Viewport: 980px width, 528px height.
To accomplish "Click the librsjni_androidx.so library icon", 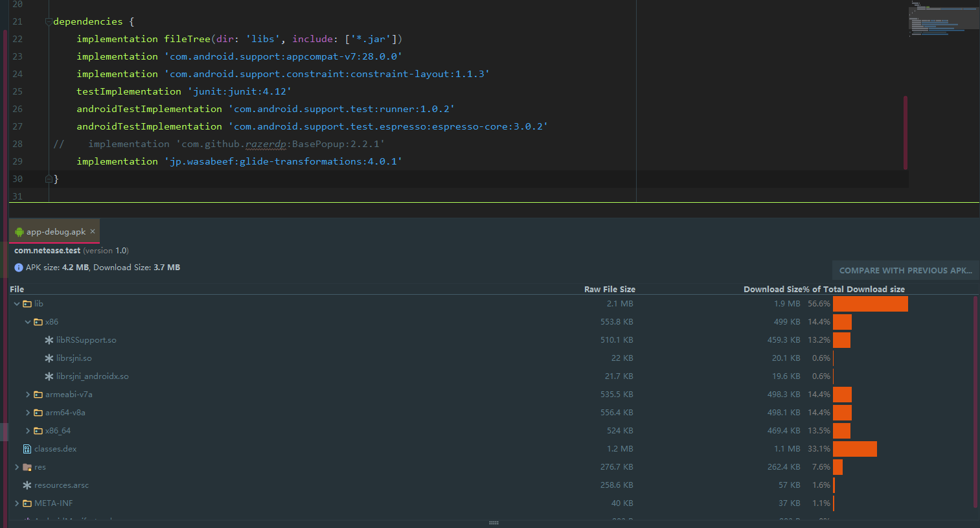I will tap(48, 376).
